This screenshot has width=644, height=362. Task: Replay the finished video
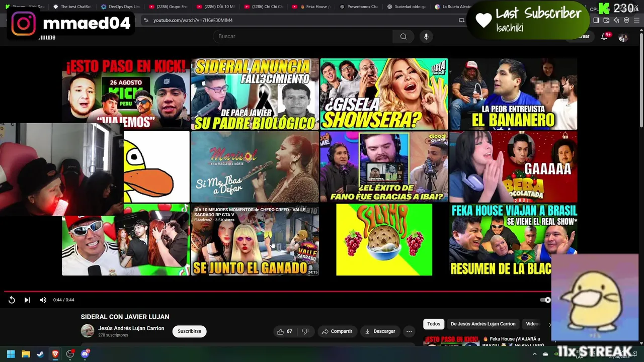[x=12, y=300]
